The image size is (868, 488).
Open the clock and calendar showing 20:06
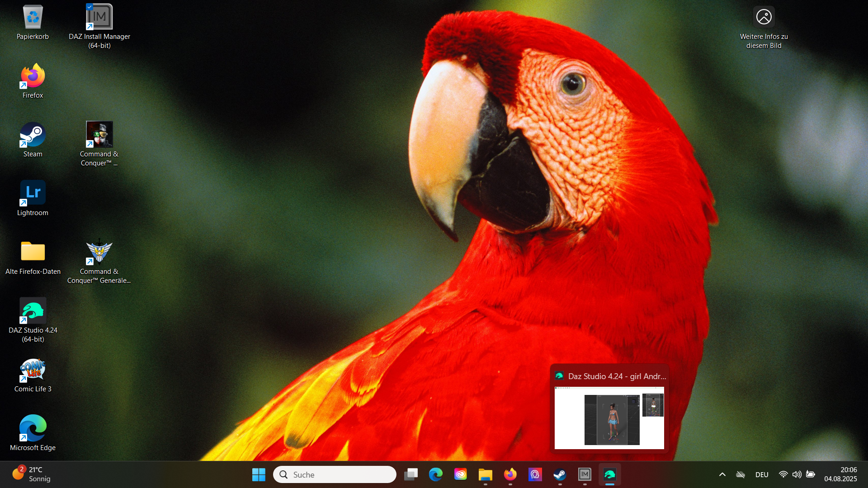coord(840,474)
